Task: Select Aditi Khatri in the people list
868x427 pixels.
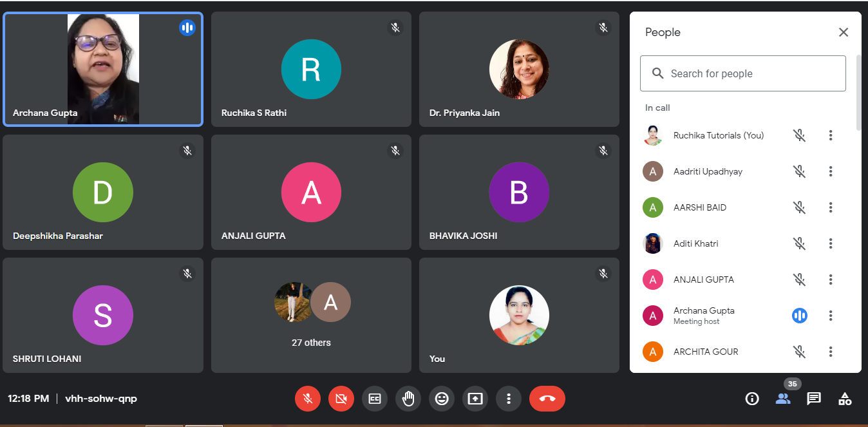Action: tap(695, 243)
